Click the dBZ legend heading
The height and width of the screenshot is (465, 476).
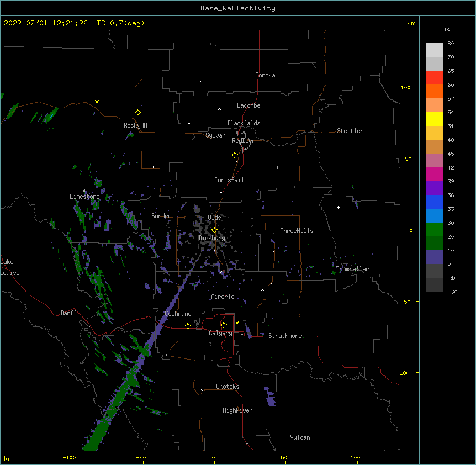pyautogui.click(x=447, y=29)
